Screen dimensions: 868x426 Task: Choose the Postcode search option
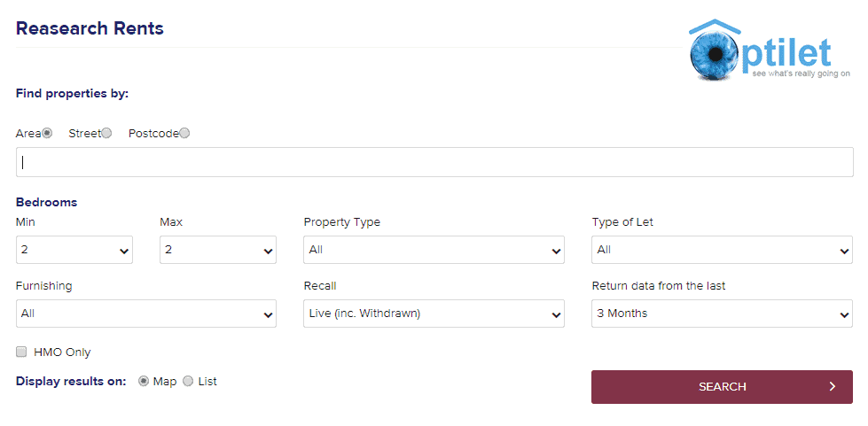tap(184, 134)
